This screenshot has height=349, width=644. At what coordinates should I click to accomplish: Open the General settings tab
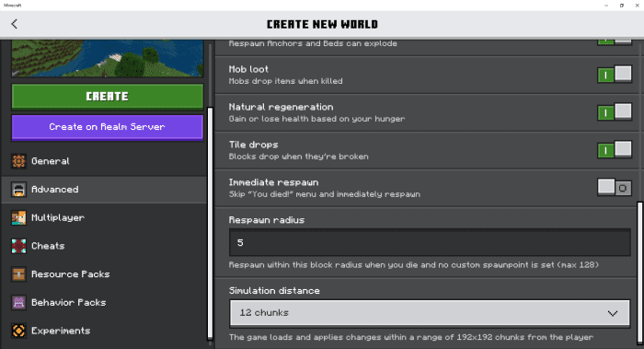(104, 161)
